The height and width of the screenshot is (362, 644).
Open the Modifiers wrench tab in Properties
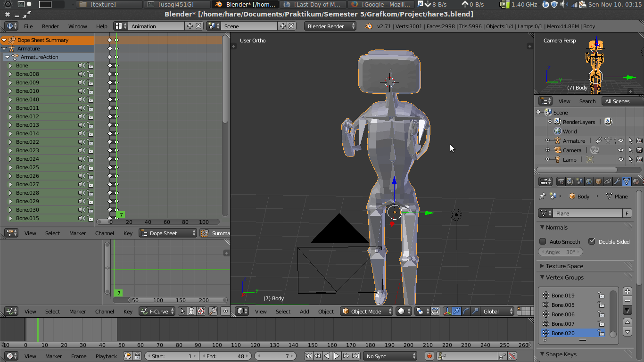pyautogui.click(x=617, y=181)
